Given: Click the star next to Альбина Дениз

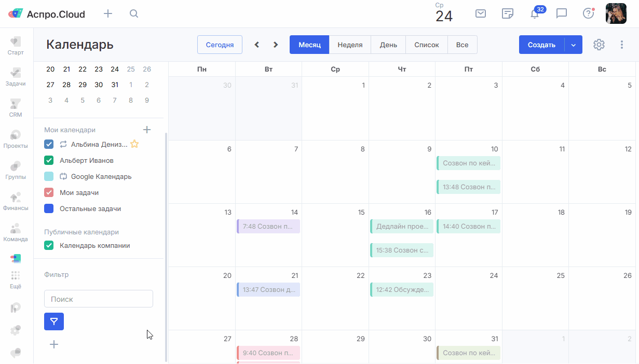Looking at the screenshot, I should point(134,144).
